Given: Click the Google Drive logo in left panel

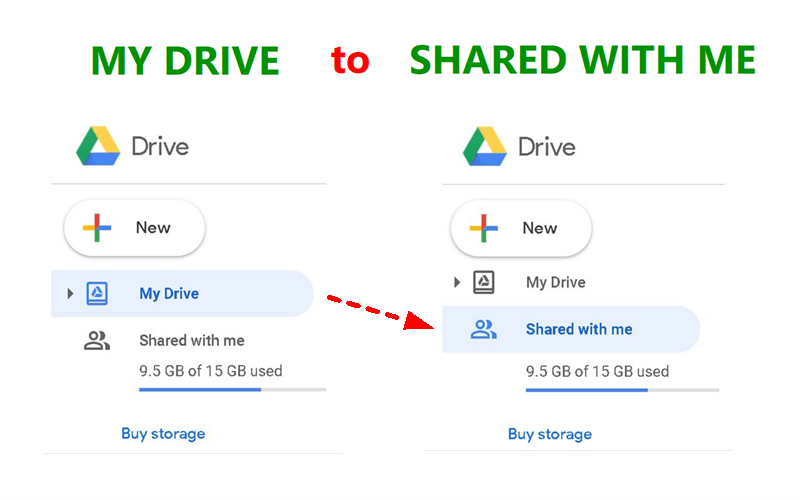Looking at the screenshot, I should click(98, 146).
